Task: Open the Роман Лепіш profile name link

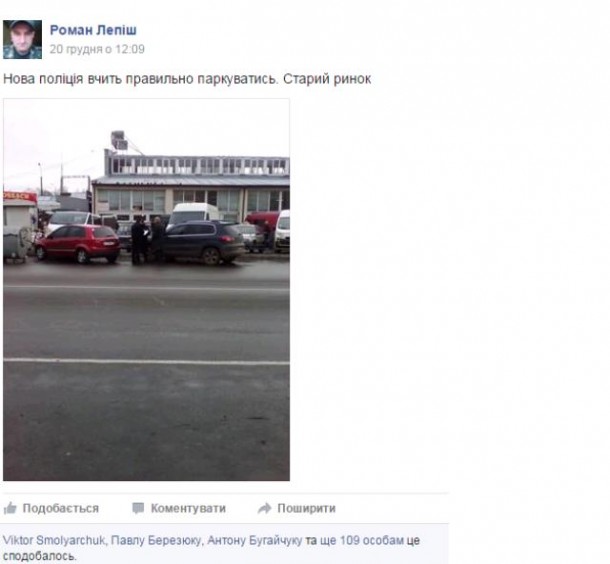Action: (x=93, y=30)
